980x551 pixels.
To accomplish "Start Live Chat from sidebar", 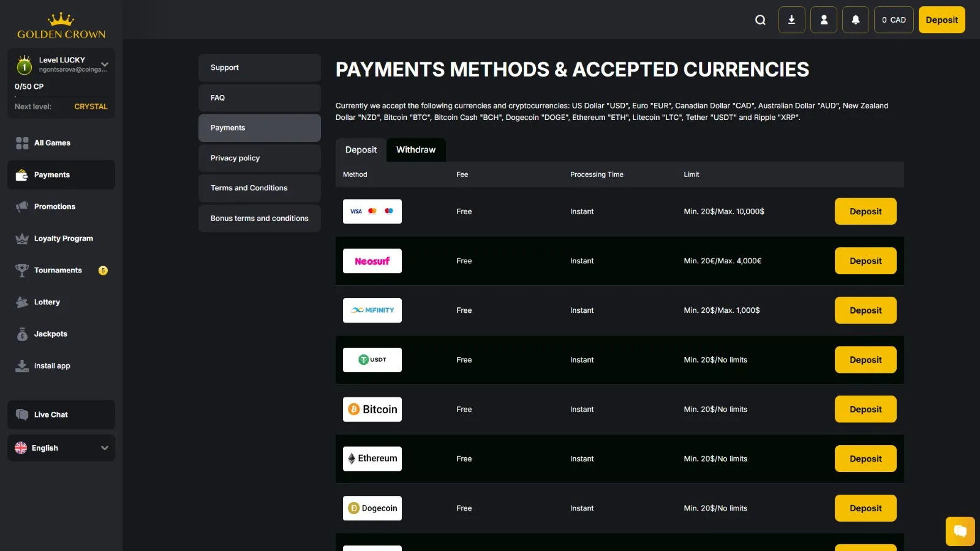I will (51, 415).
